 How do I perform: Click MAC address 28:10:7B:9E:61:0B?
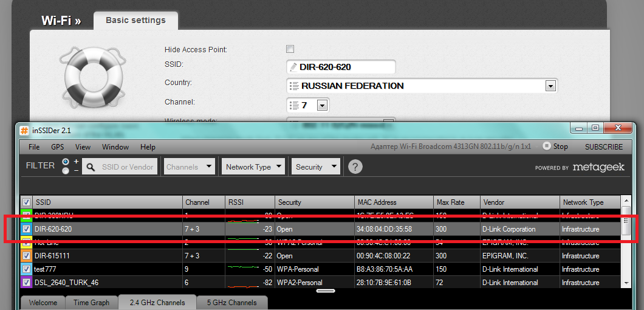point(384,283)
